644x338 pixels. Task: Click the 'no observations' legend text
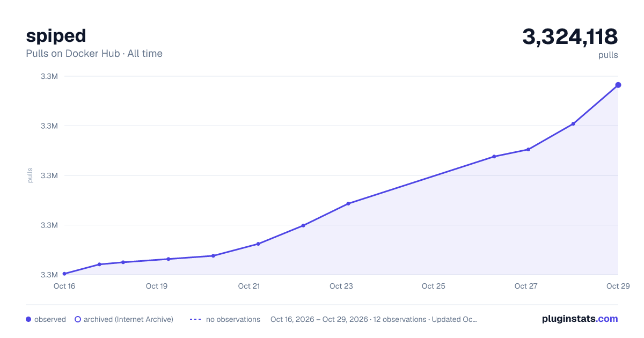click(233, 319)
